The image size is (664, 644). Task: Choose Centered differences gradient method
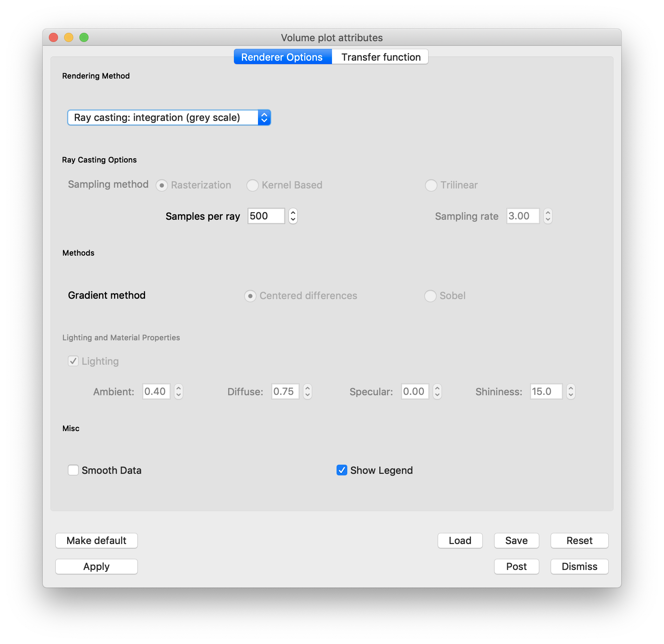(x=250, y=296)
